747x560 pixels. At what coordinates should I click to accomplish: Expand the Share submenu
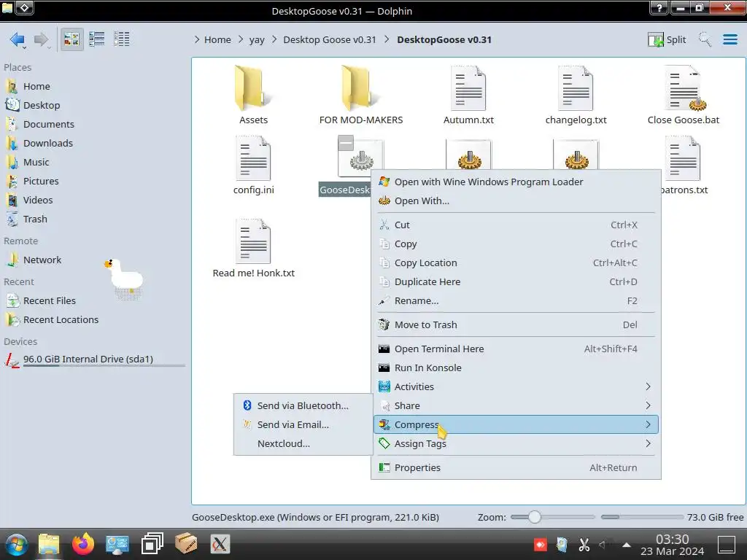click(x=516, y=405)
